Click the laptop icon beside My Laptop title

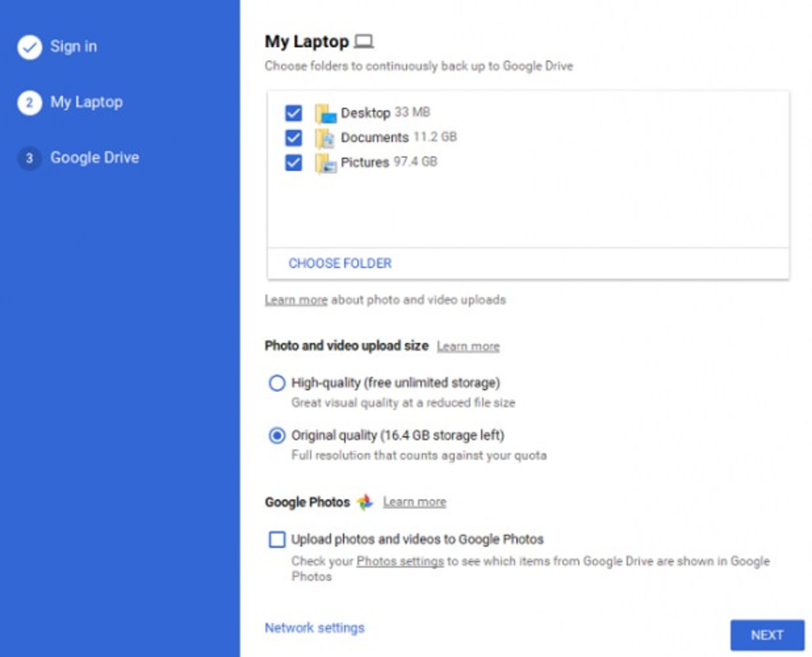pos(365,41)
